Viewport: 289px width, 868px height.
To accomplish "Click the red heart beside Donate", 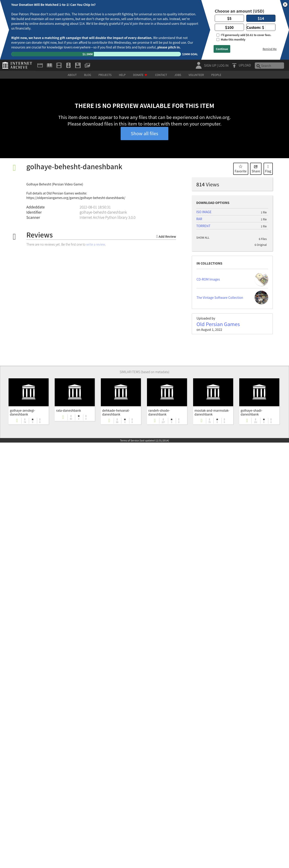I will pos(146,75).
